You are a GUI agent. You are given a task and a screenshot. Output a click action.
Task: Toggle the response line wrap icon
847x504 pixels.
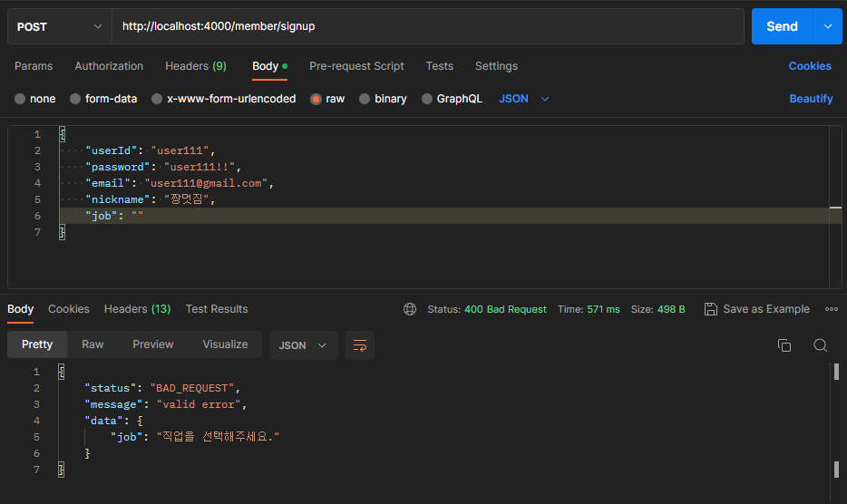(x=360, y=345)
